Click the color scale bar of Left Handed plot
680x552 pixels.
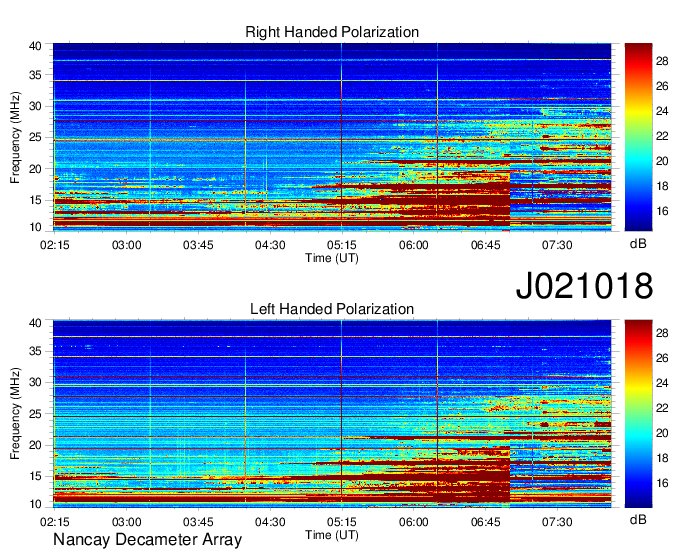coord(638,414)
